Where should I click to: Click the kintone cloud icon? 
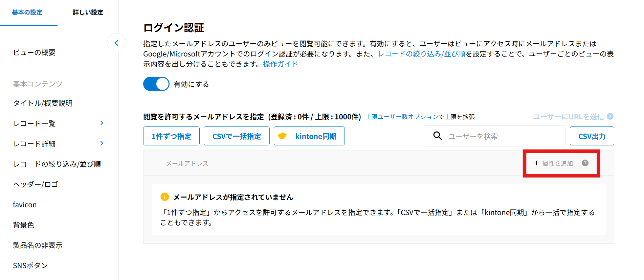(x=282, y=136)
